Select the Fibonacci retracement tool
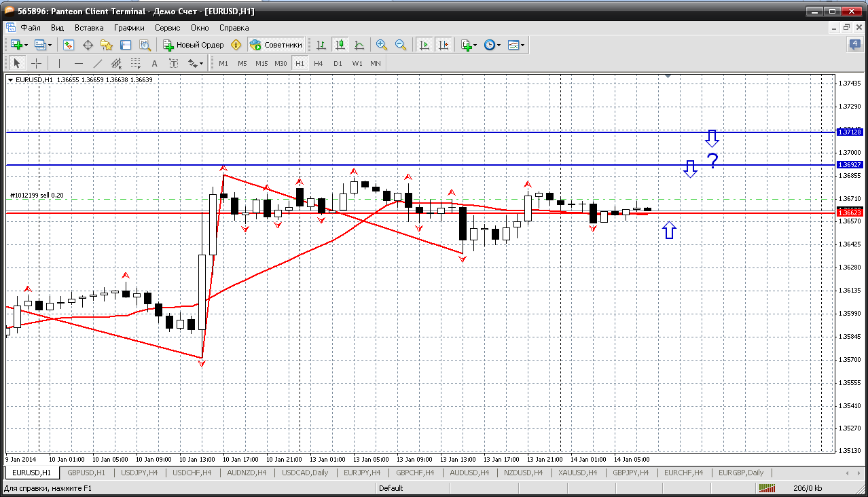 (135, 63)
